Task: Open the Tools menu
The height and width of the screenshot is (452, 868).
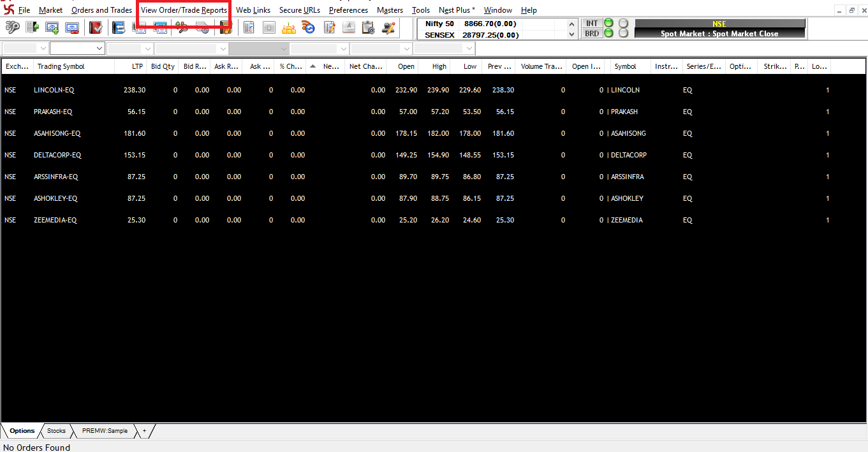Action: [421, 10]
